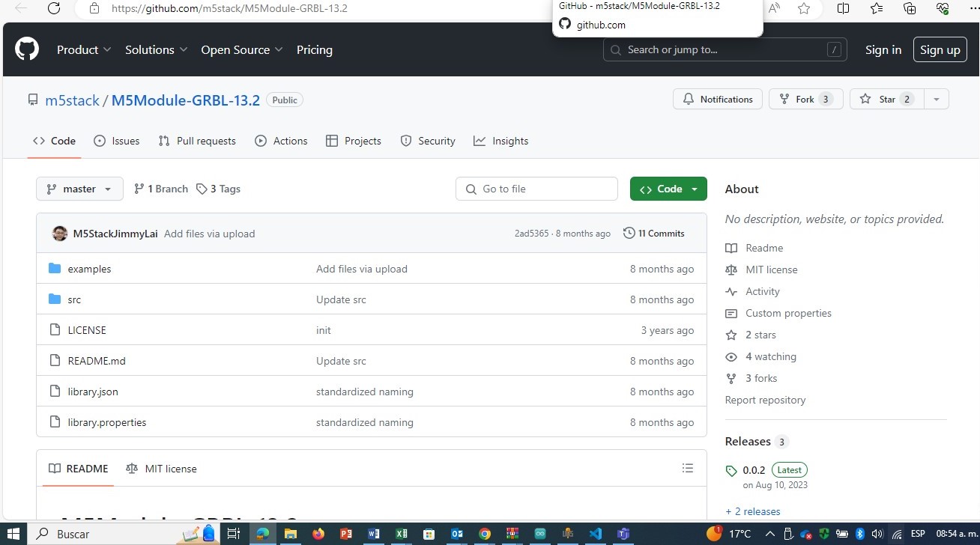Viewport: 980px width, 545px height.
Task: Switch to the Actions tab
Action: tap(281, 141)
